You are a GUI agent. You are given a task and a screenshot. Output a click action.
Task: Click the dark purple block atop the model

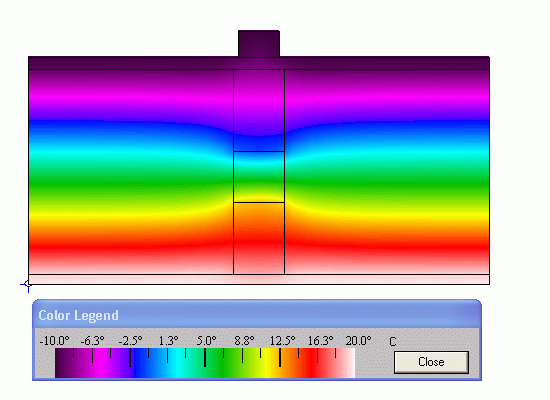tap(259, 44)
